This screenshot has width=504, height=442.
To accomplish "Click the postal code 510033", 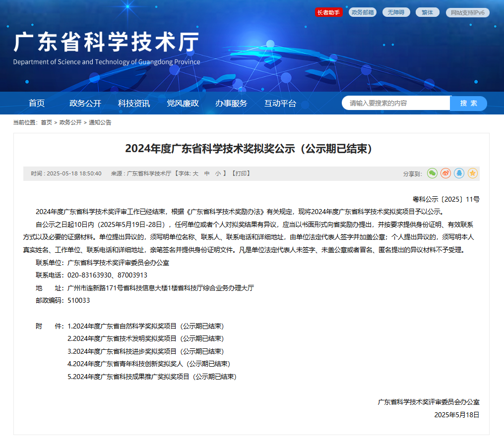I will (78, 300).
